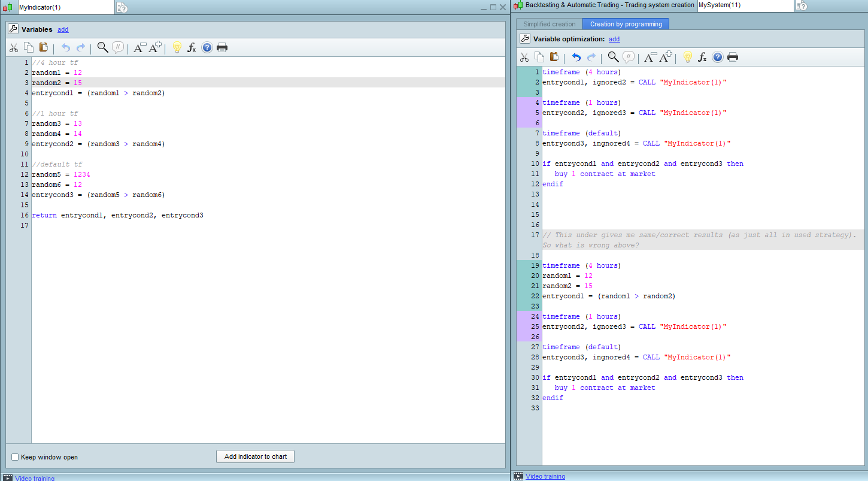Enable the Keep window open checkbox
This screenshot has height=481, width=868.
[x=15, y=457]
